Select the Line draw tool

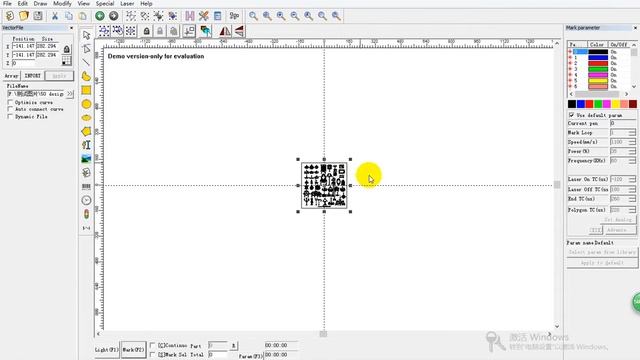86,62
